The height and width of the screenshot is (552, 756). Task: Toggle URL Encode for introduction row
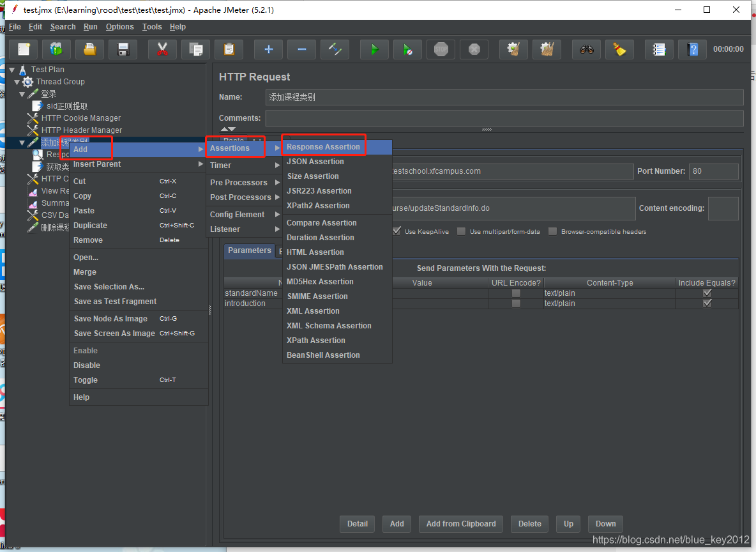(x=516, y=303)
